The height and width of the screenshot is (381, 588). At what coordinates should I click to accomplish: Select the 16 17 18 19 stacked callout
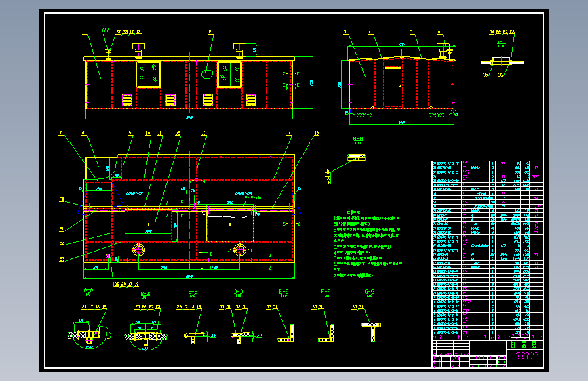(x=328, y=176)
